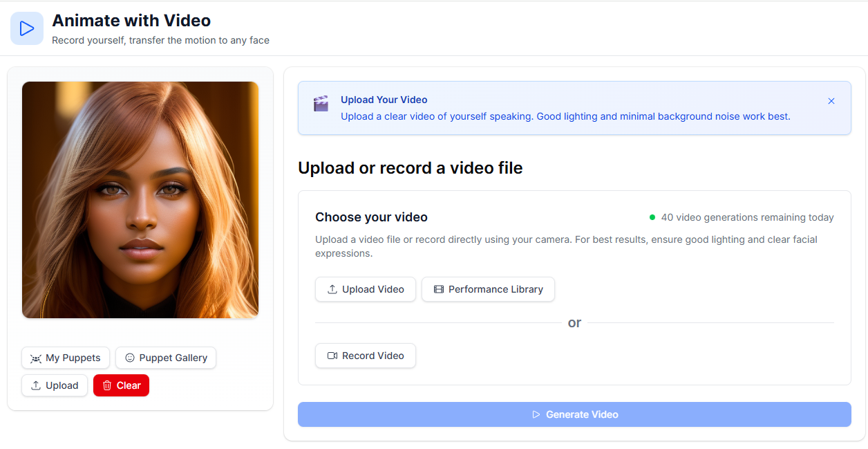Screen dimensions: 868x449
Task: Click the smiley icon on Puppet Gallery button
Action: (131, 358)
